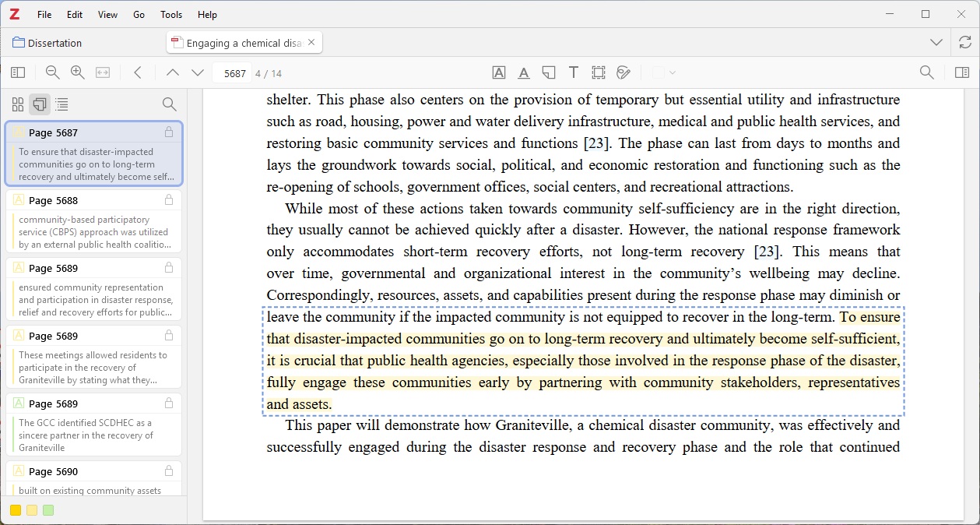Open Find in document search
The height and width of the screenshot is (525, 980).
927,72
